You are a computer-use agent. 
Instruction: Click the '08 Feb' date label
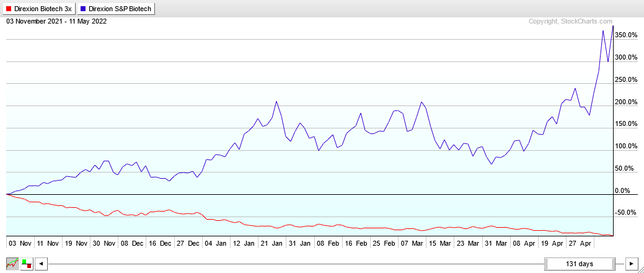(327, 243)
